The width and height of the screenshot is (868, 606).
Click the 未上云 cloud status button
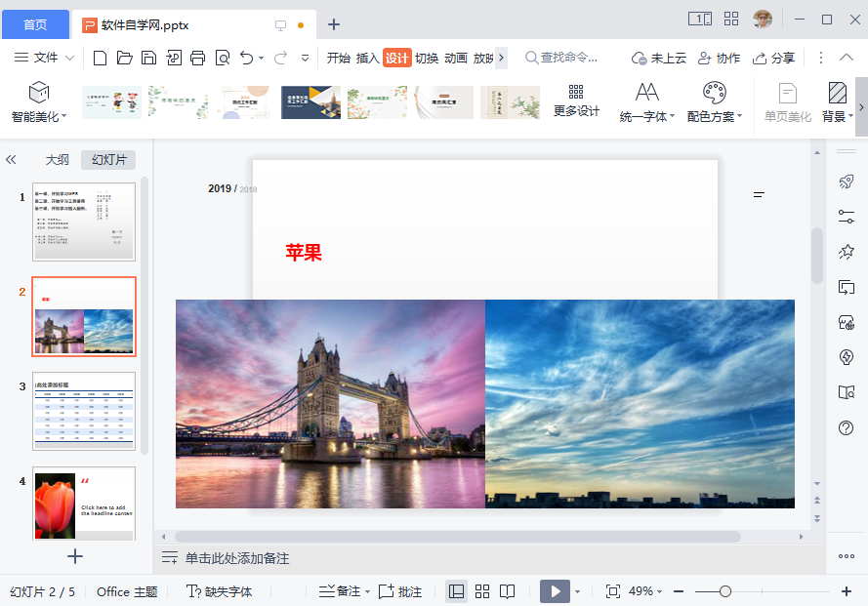659,58
